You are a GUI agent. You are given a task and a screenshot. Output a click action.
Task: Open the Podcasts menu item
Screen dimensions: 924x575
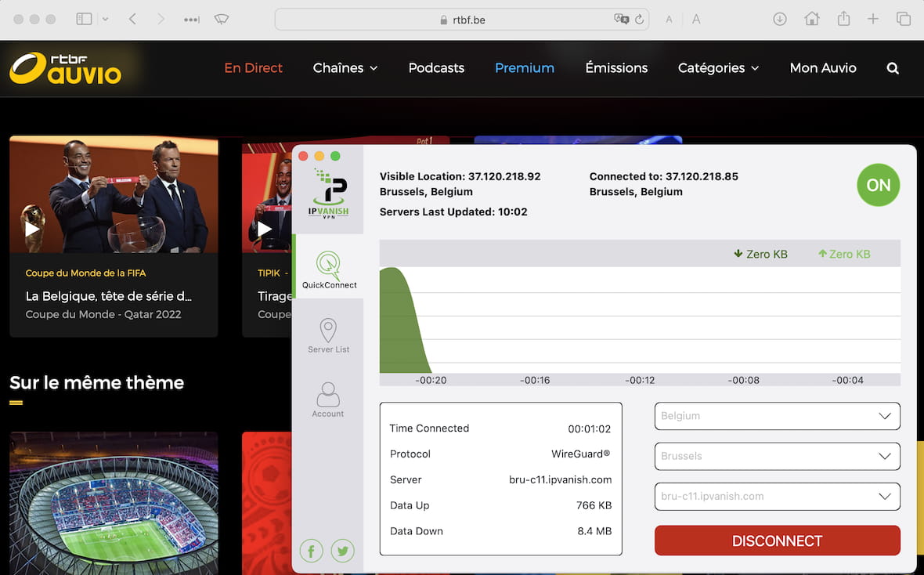click(436, 68)
